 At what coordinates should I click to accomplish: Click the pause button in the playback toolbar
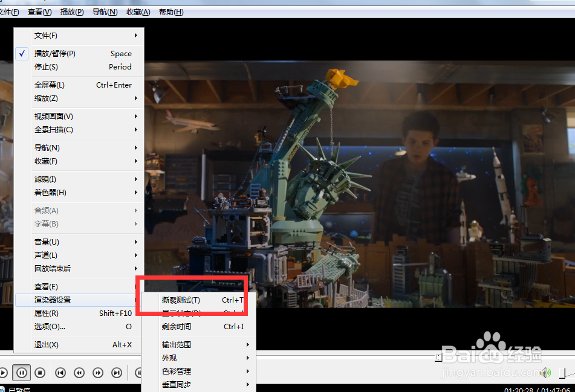pyautogui.click(x=22, y=373)
